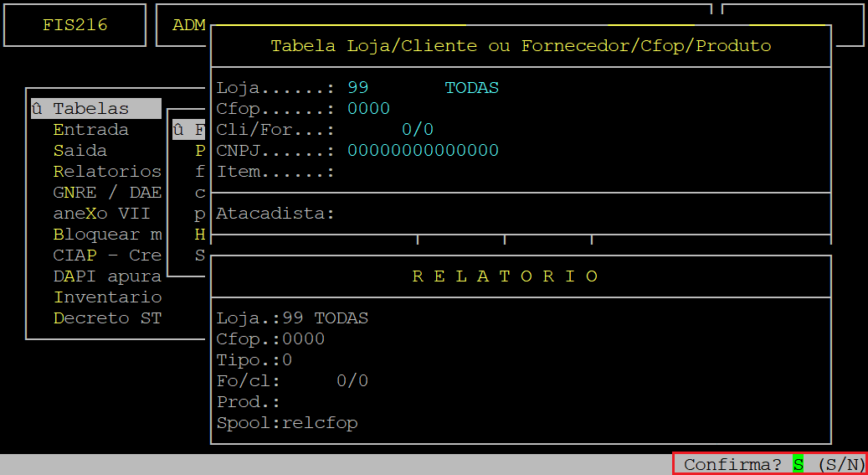
Task: Select the Tabelas menu item
Action: point(95,109)
